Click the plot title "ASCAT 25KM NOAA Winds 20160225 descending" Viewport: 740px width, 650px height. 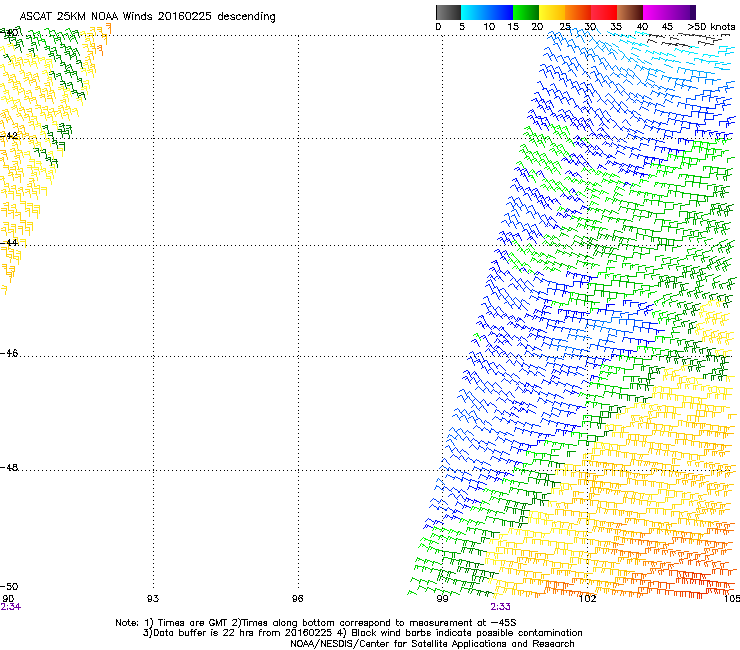click(147, 16)
